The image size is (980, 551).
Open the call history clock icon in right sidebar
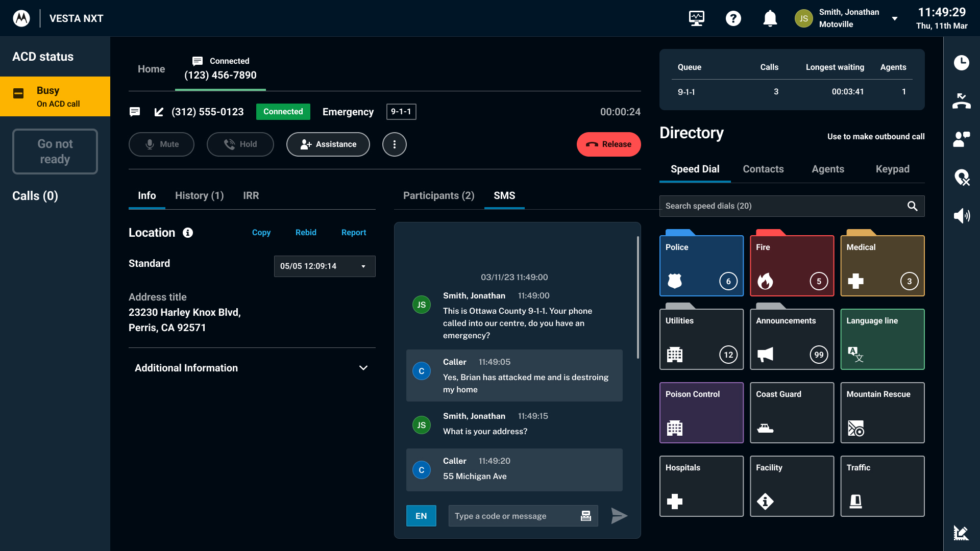click(x=963, y=63)
